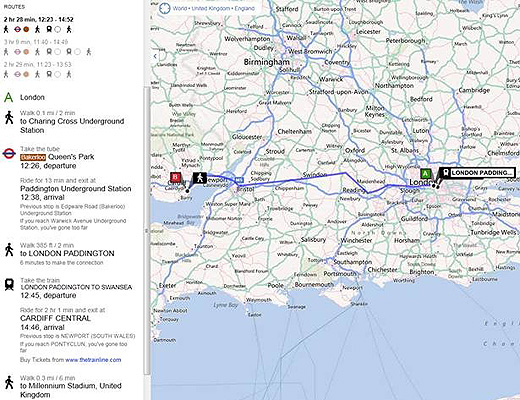The image size is (520, 400).
Task: Click LONDON PADDINGTON TO SWANSEA train text
Action: 76,287
